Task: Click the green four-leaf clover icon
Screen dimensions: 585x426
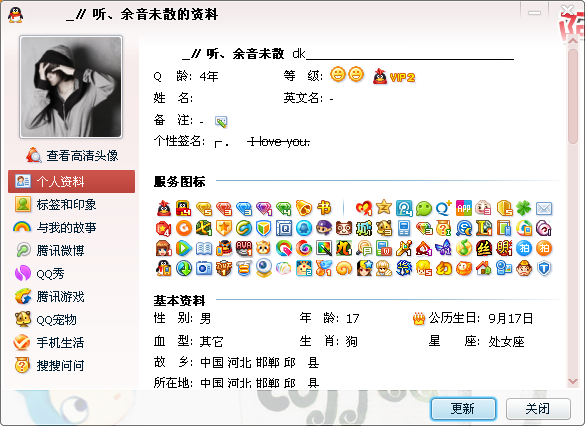Action: (x=524, y=208)
